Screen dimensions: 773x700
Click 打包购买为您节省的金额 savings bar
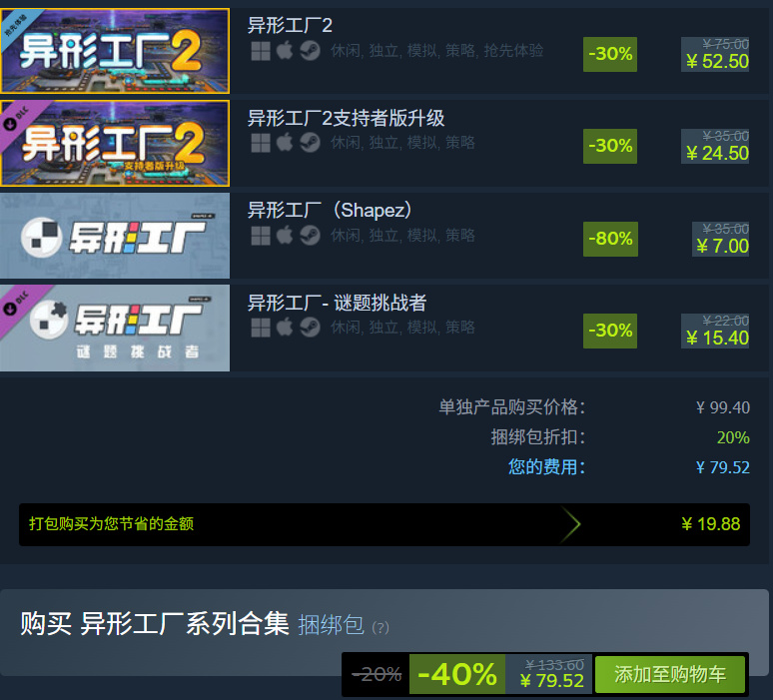tap(385, 524)
